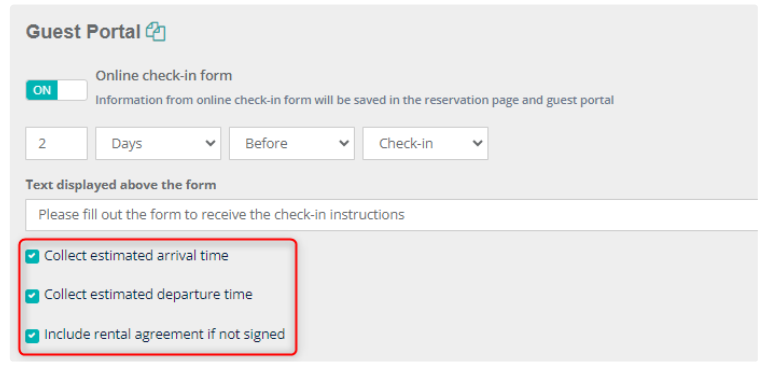Click the "Collect estimated arrival time" label text
Viewport: 765px width, 367px height.
click(136, 256)
